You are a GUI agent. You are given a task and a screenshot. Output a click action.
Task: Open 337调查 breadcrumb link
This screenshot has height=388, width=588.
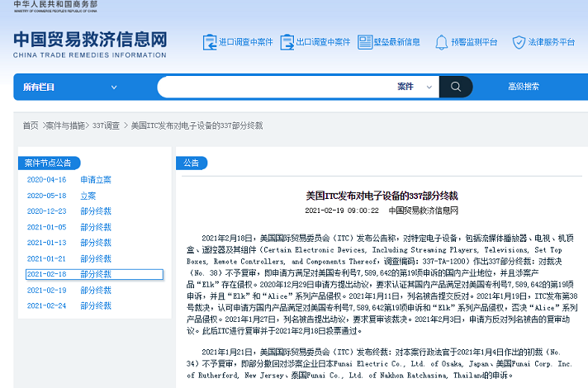click(106, 125)
